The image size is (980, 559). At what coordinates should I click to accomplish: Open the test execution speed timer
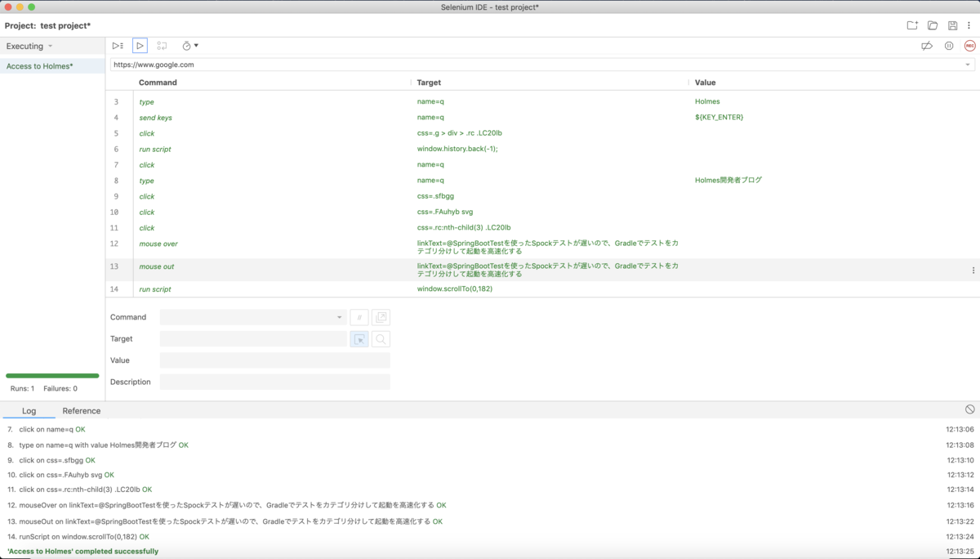click(189, 46)
